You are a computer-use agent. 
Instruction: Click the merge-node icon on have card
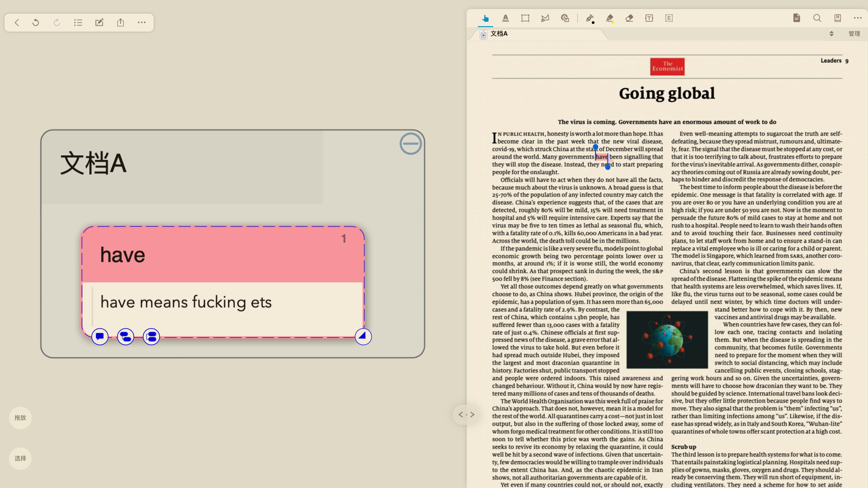[x=151, y=337]
